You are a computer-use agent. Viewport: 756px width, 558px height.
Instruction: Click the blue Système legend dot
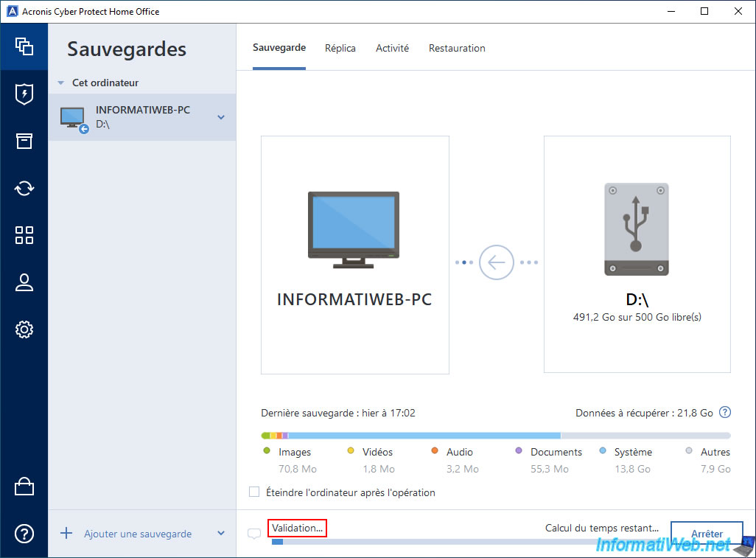[x=603, y=450]
